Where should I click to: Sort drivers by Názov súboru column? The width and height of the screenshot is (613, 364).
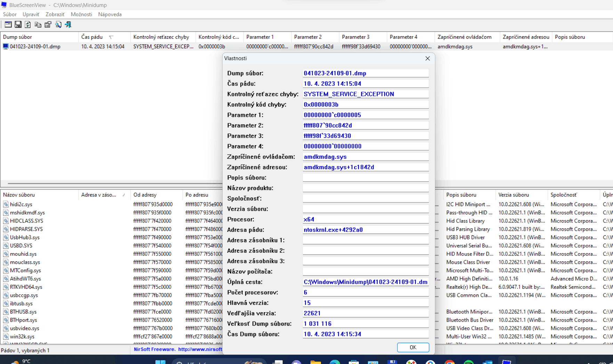[39, 195]
